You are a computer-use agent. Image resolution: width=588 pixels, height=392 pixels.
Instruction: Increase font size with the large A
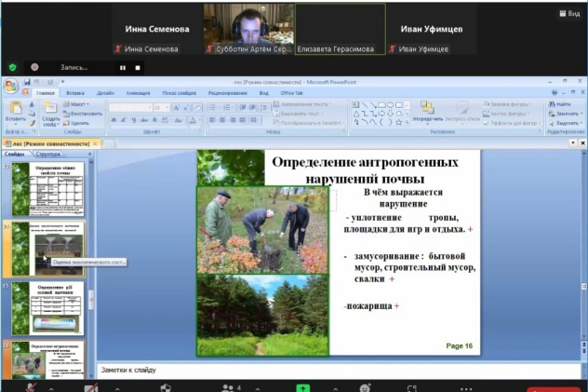(x=176, y=108)
